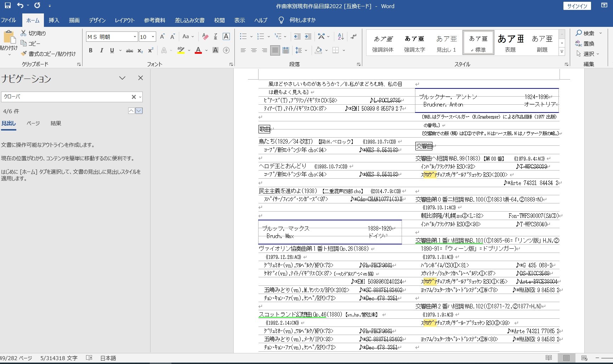The width and height of the screenshot is (613, 364).
Task: Click the Save icon in title bar
Action: pyautogui.click(x=7, y=6)
